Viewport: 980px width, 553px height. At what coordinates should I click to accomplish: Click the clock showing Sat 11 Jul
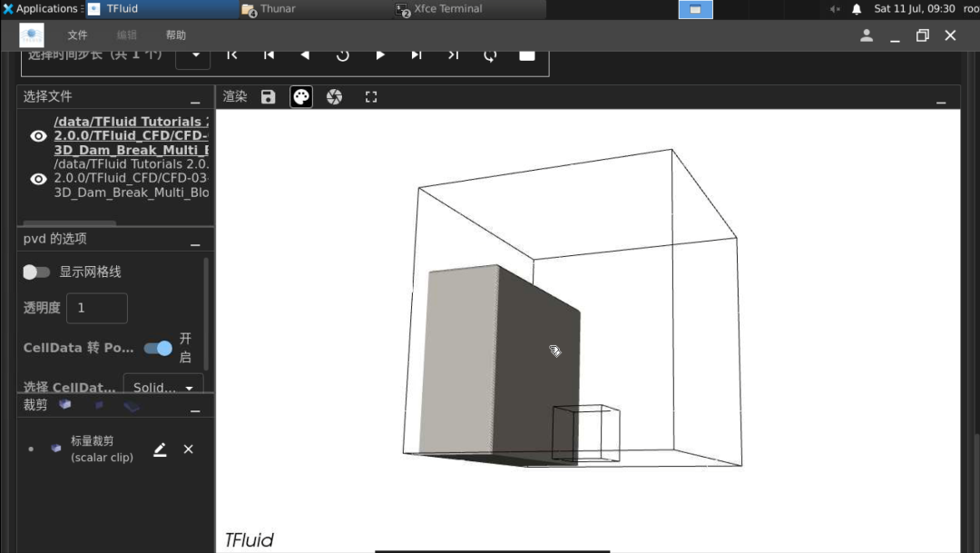(915, 9)
